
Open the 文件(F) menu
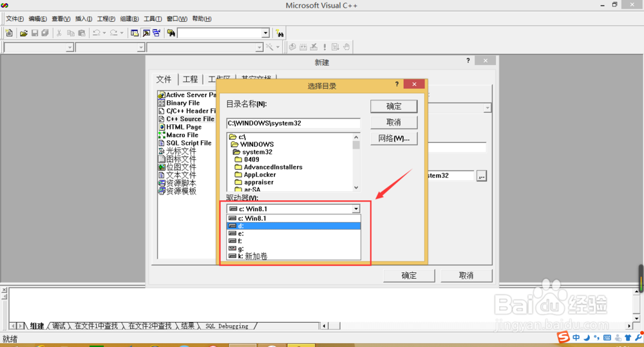14,19
